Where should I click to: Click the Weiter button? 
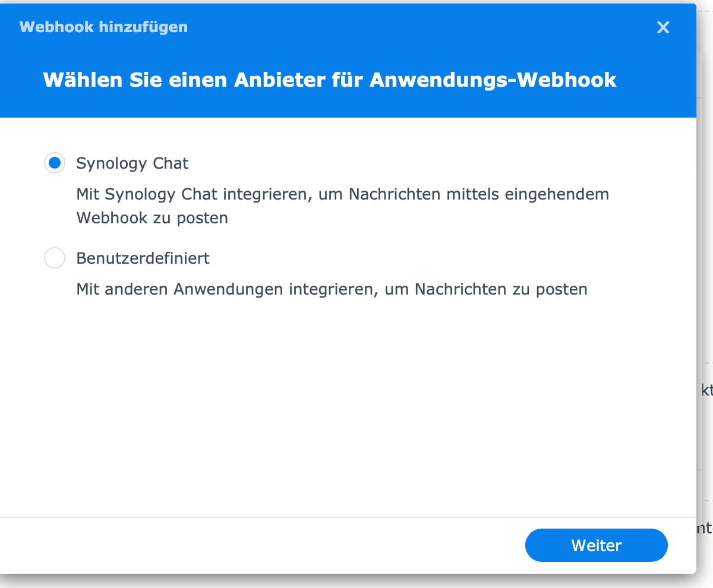597,545
